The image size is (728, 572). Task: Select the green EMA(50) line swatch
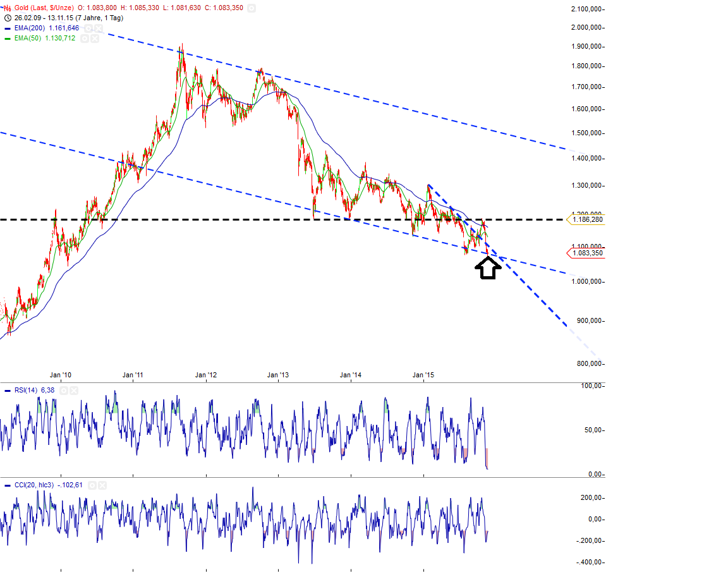click(6, 38)
